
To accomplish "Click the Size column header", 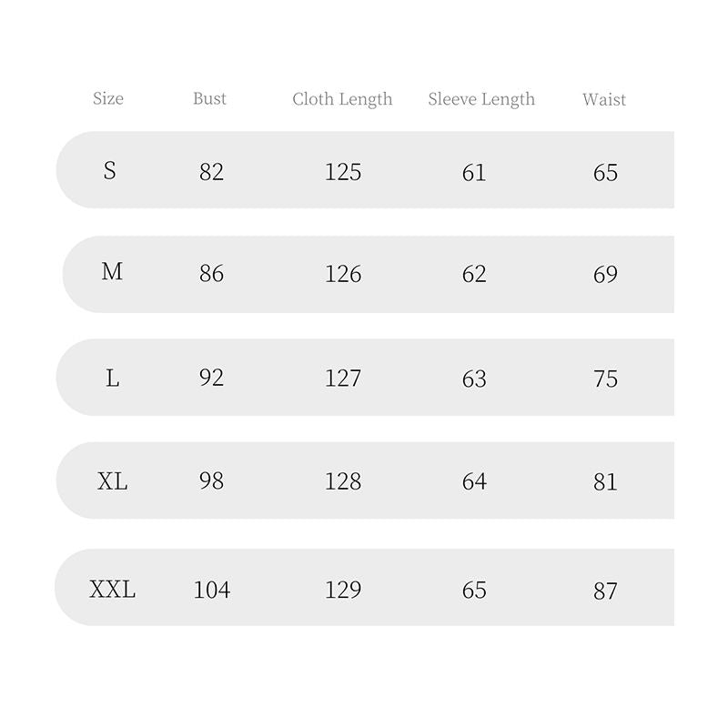I will (108, 98).
